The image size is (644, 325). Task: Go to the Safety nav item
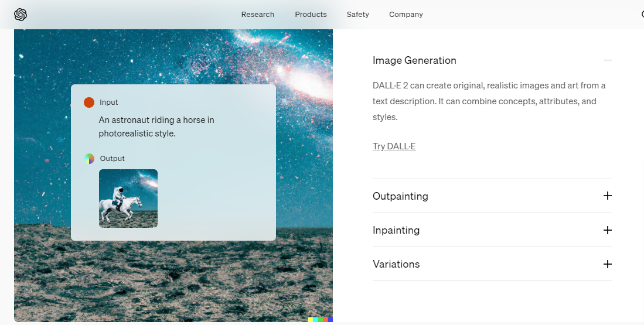click(357, 15)
